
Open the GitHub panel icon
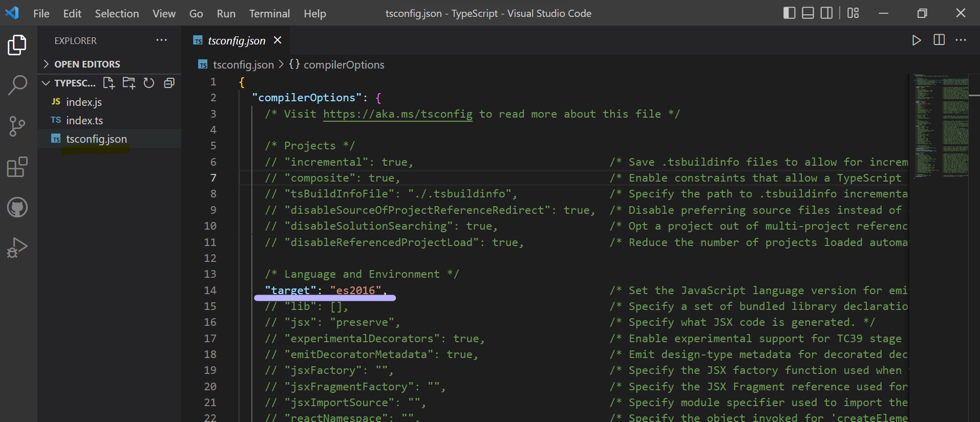[x=17, y=208]
